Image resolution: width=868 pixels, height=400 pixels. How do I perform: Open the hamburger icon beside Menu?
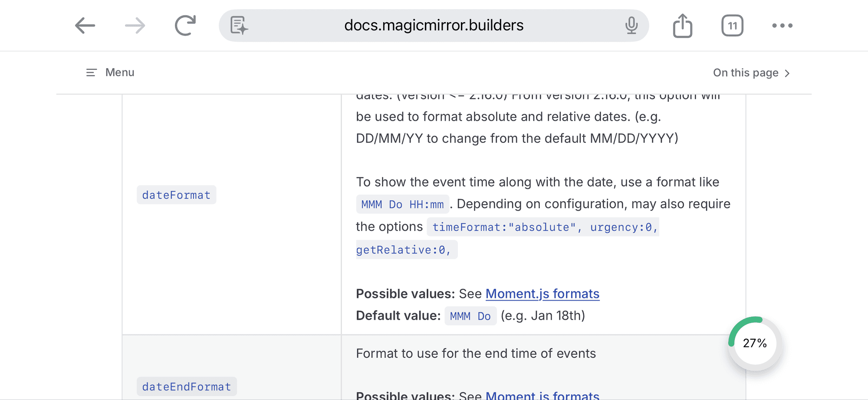click(91, 73)
